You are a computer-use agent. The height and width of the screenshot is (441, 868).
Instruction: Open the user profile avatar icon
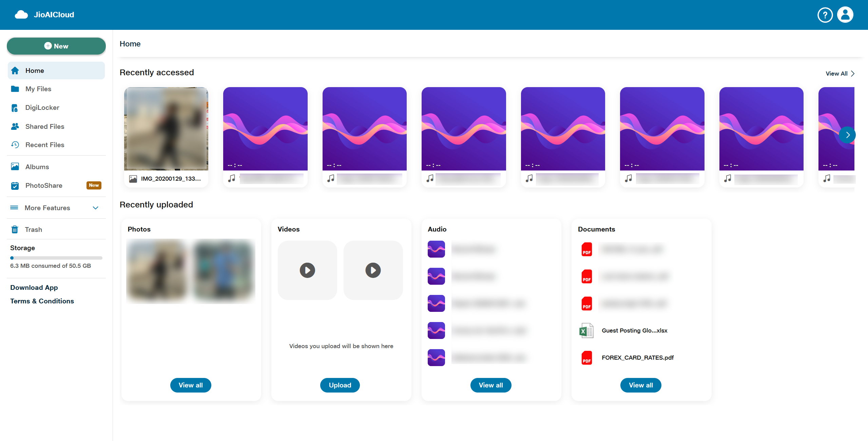click(x=845, y=15)
